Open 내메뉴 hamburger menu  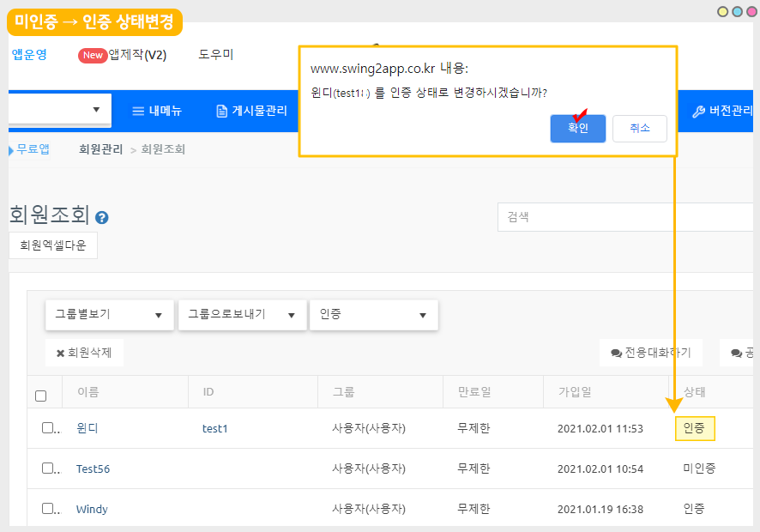(157, 111)
